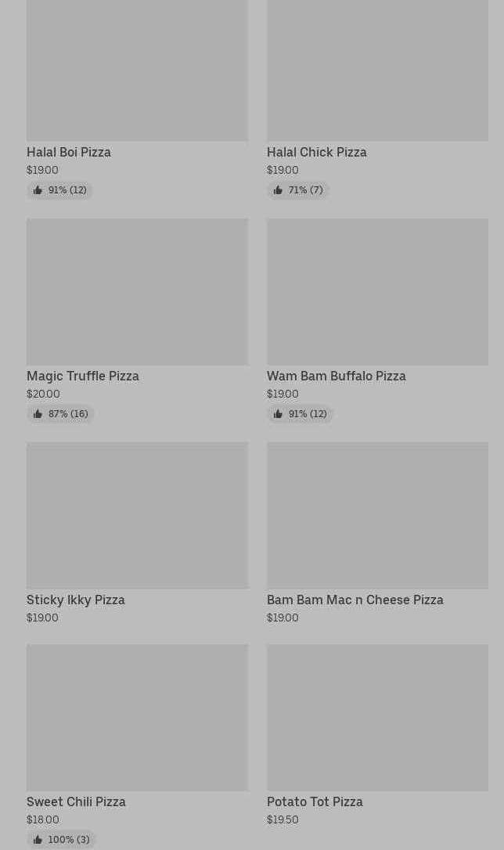Click thumbs-up icon under Wam Bam Buffalo Pizza
The width and height of the screenshot is (504, 850).
pyautogui.click(x=278, y=414)
